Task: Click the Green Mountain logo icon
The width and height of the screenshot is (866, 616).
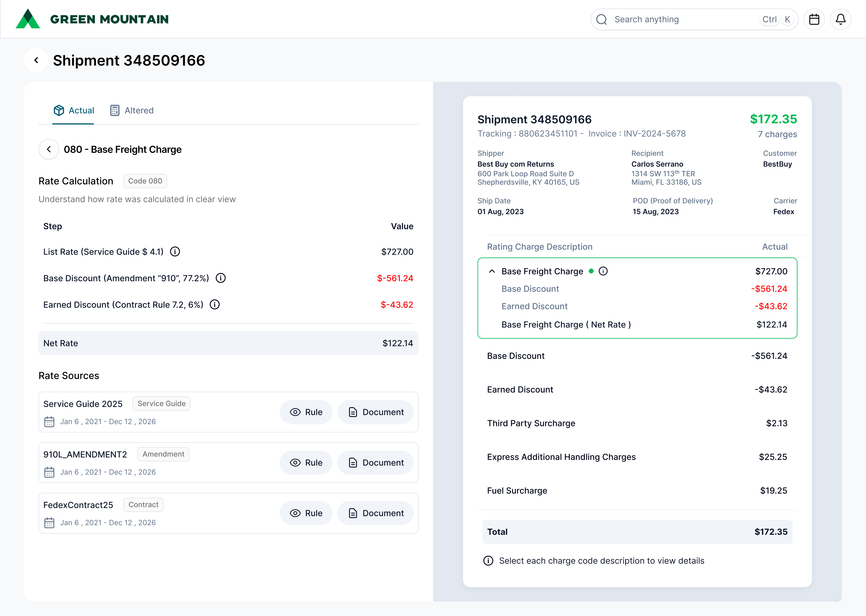Action: 28,19
